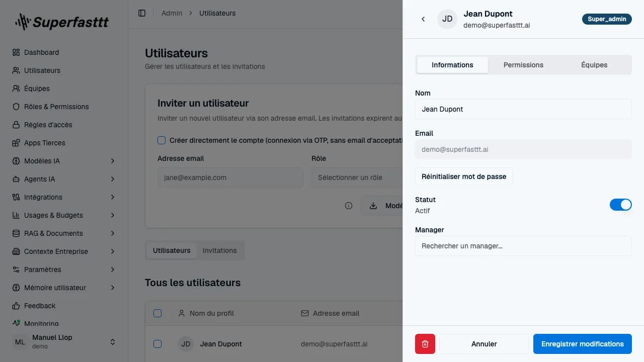Click the JD avatar in Jean Dupont row
Image resolution: width=644 pixels, height=362 pixels.
pyautogui.click(x=186, y=344)
